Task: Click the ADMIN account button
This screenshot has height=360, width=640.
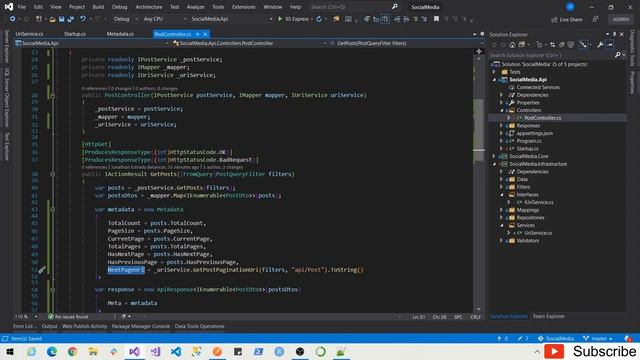Action: (x=621, y=19)
